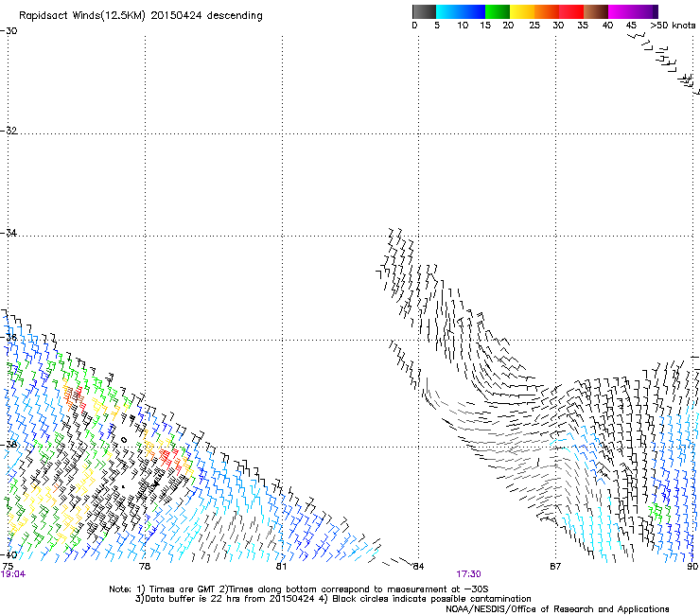Click the legend tick label '25'
The width and height of the screenshot is (700, 615).
click(534, 26)
